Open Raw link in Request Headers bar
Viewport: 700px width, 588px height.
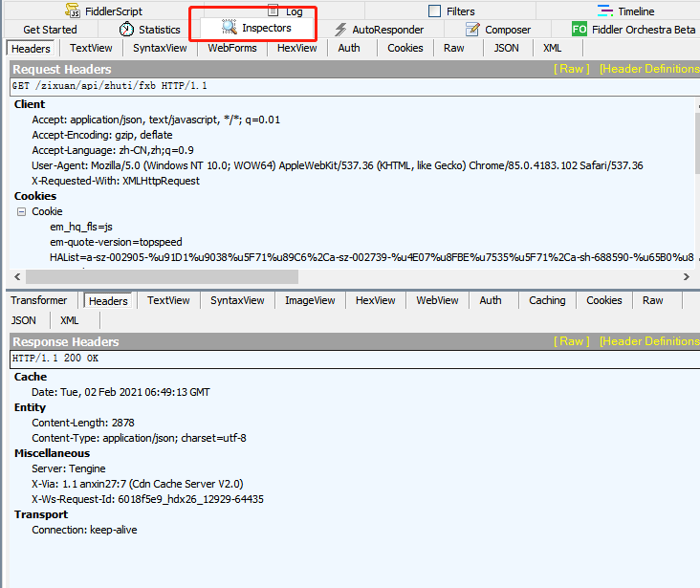pyautogui.click(x=572, y=69)
